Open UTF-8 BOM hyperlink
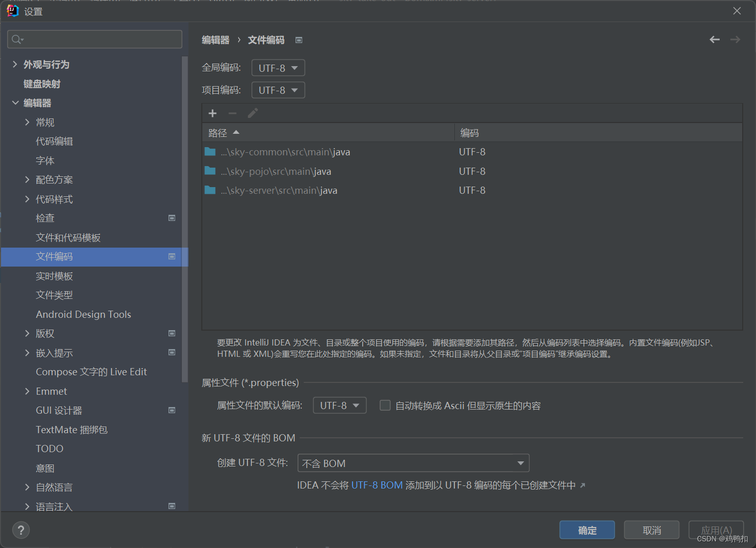The width and height of the screenshot is (756, 548). [x=377, y=485]
